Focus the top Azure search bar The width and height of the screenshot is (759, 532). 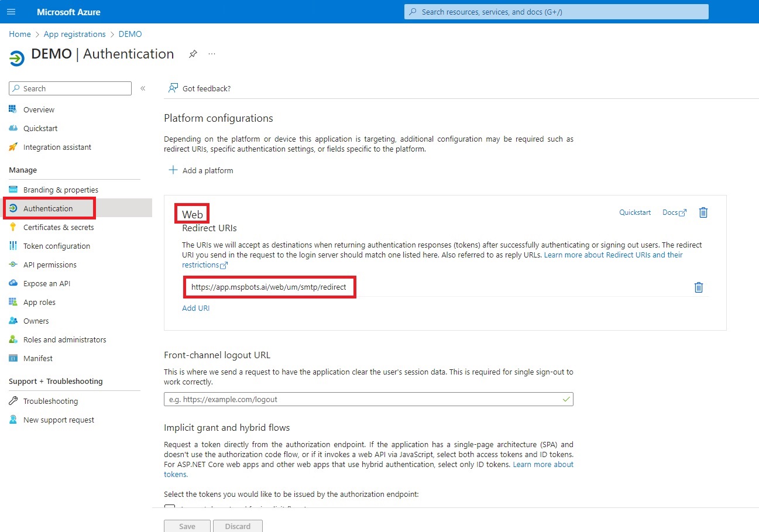point(557,12)
